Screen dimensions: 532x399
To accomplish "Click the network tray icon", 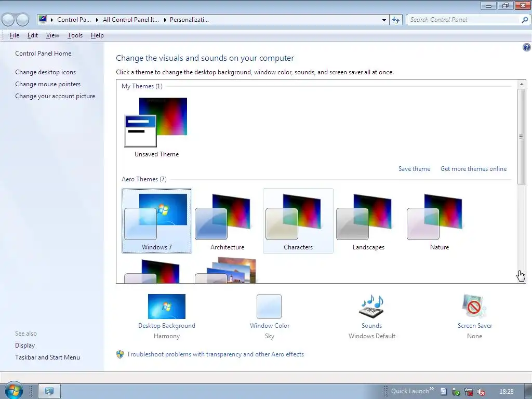I will coord(469,392).
